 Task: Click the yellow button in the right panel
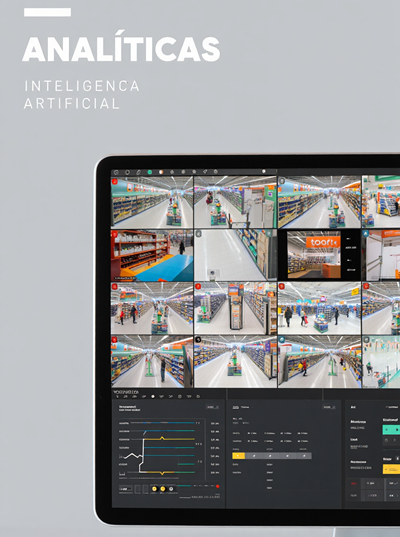pos(391,469)
